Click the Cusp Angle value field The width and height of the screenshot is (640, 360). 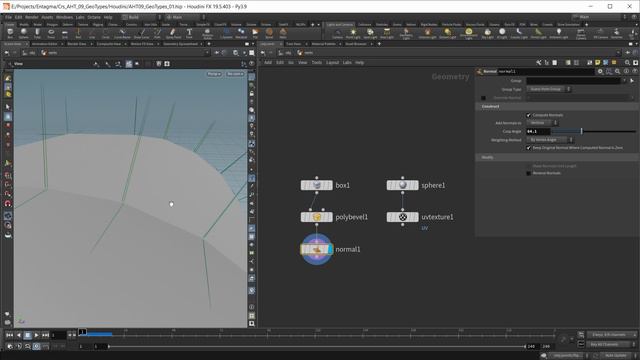(x=538, y=131)
